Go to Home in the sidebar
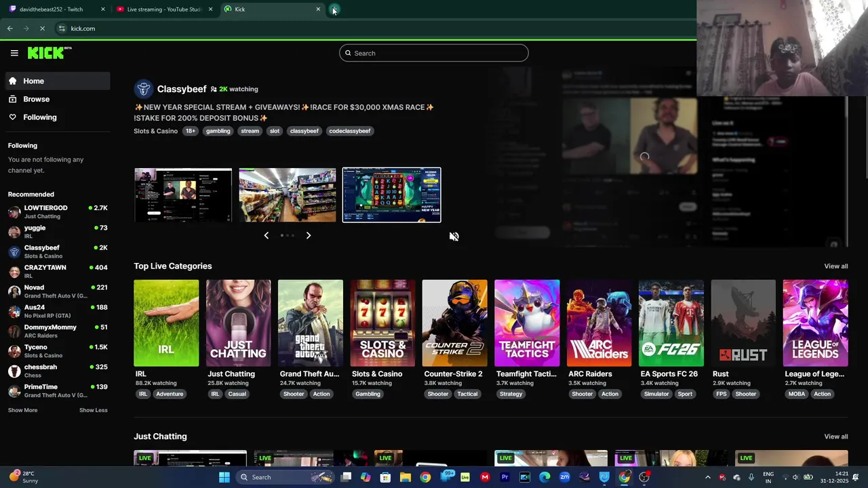The image size is (868, 488). pyautogui.click(x=58, y=81)
